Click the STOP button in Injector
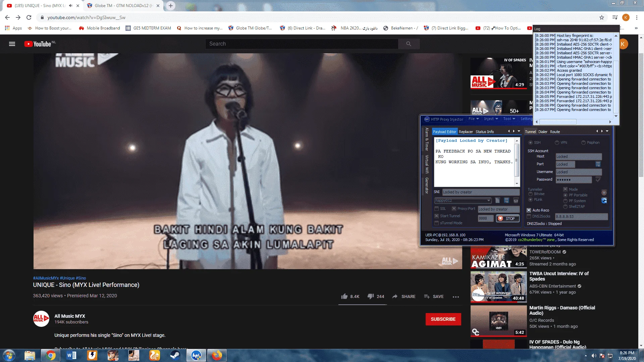Screen dimensions: 644x362 pyautogui.click(x=508, y=219)
